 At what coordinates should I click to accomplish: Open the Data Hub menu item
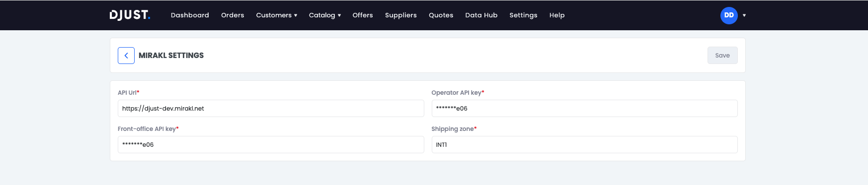tap(481, 15)
